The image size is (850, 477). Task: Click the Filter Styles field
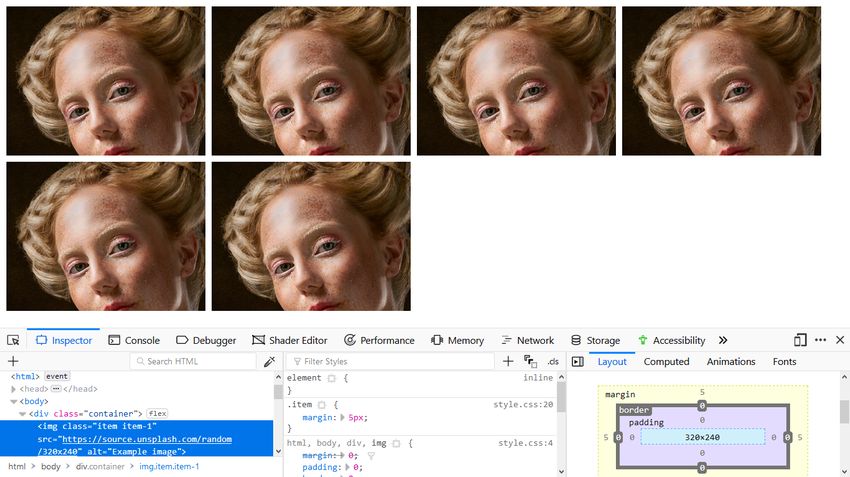tap(390, 362)
